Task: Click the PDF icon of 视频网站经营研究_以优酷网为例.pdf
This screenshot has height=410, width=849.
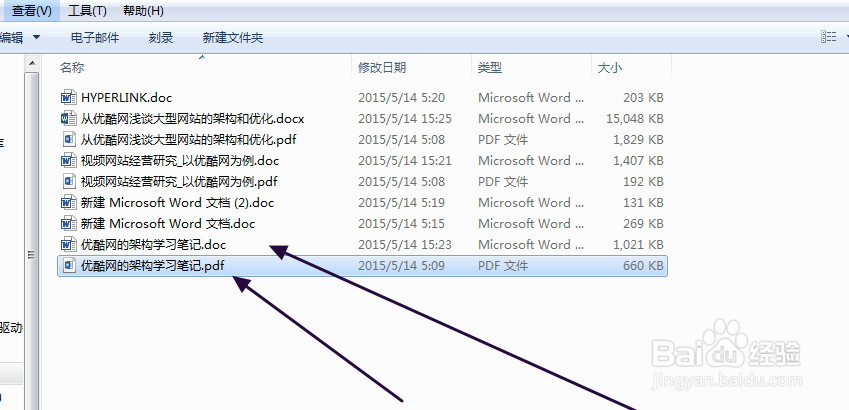Action: pos(68,181)
